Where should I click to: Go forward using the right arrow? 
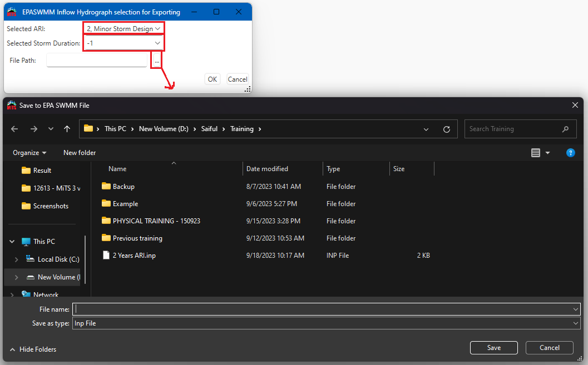click(x=34, y=129)
